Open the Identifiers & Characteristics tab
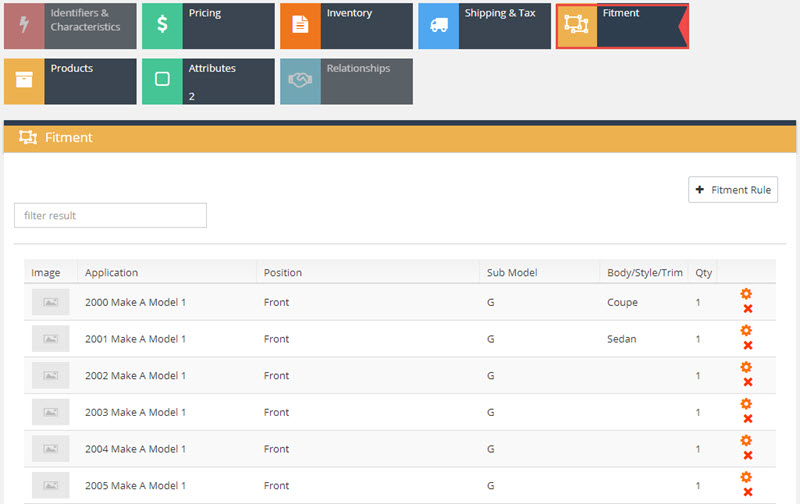Viewport: 800px width, 504px height. click(70, 26)
